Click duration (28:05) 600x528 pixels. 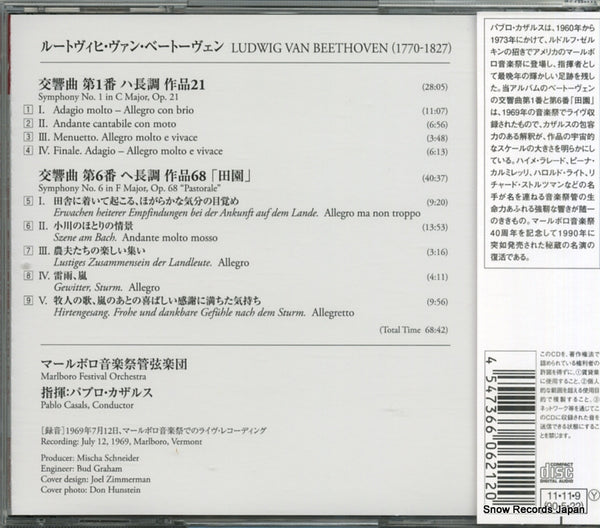[435, 87]
